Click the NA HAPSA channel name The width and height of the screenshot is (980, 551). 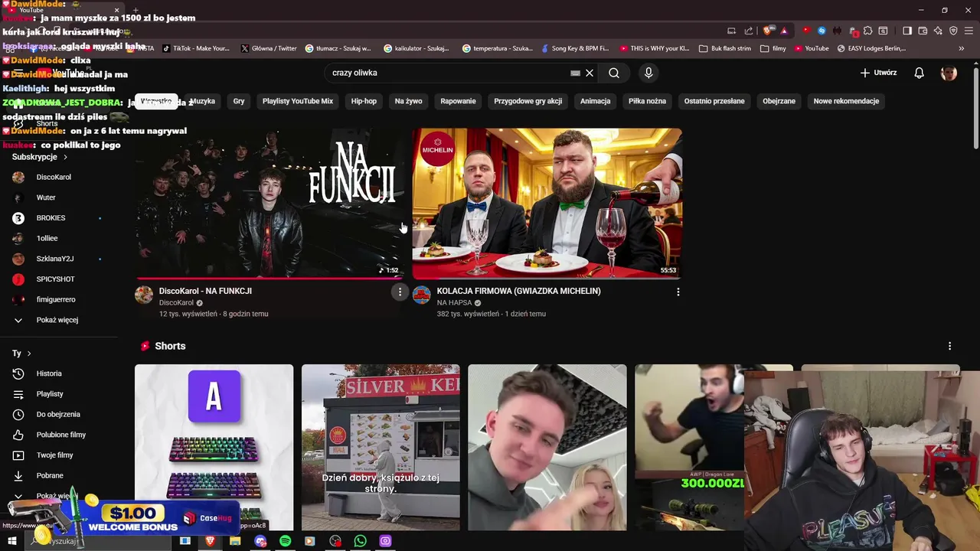454,303
